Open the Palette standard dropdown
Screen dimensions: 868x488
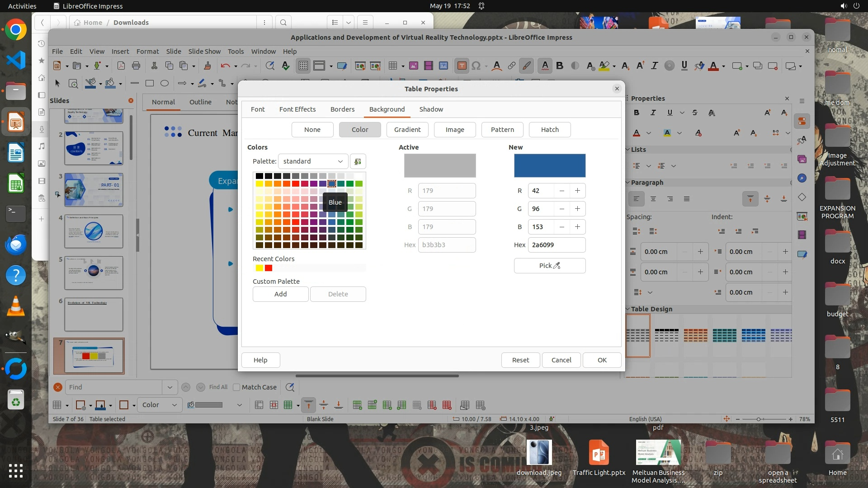(313, 161)
